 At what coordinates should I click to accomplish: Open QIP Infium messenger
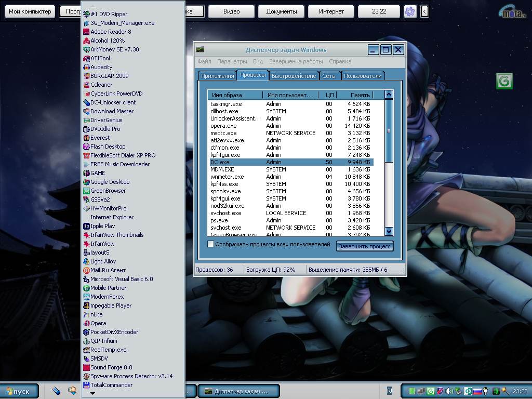point(100,341)
